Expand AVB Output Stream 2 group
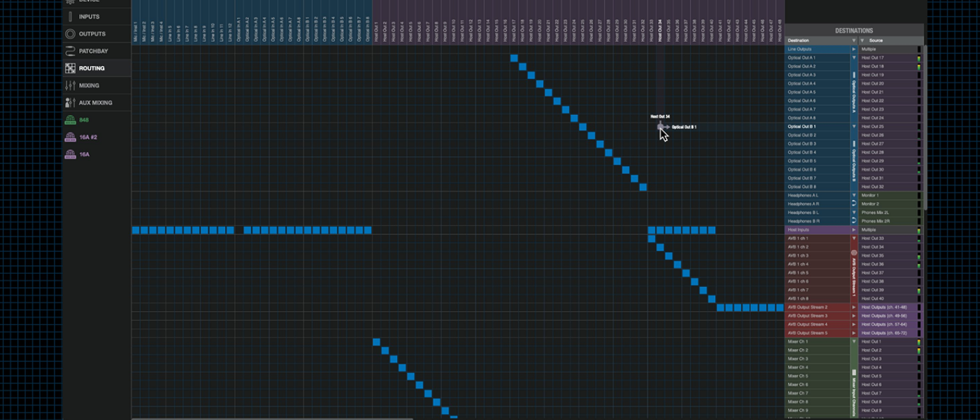This screenshot has height=420, width=980. 854,308
